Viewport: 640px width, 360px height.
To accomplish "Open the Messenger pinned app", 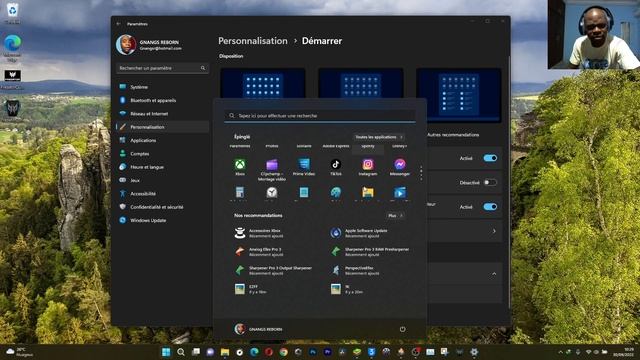I will (x=400, y=167).
